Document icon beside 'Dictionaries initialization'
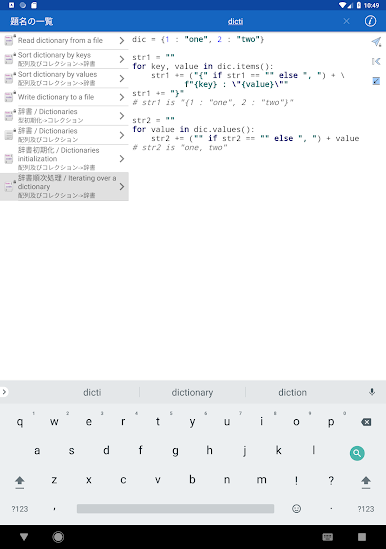The image size is (386, 549). 9,159
